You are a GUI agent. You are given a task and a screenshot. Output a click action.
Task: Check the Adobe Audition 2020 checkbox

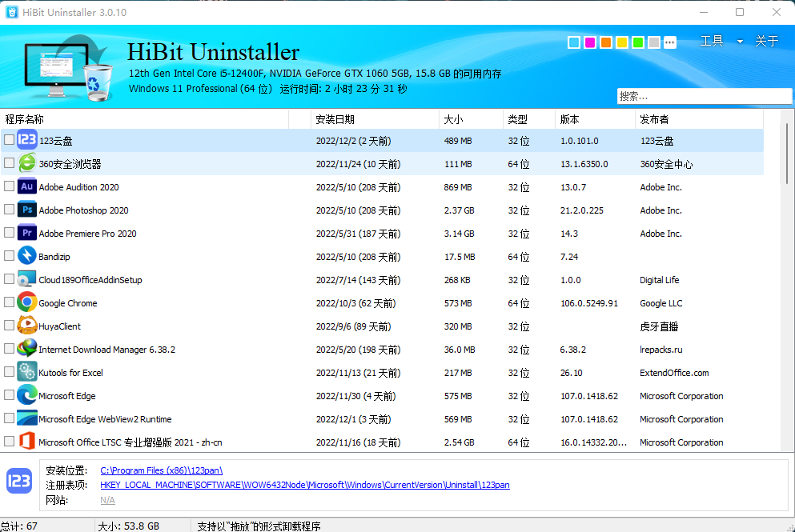(x=8, y=186)
